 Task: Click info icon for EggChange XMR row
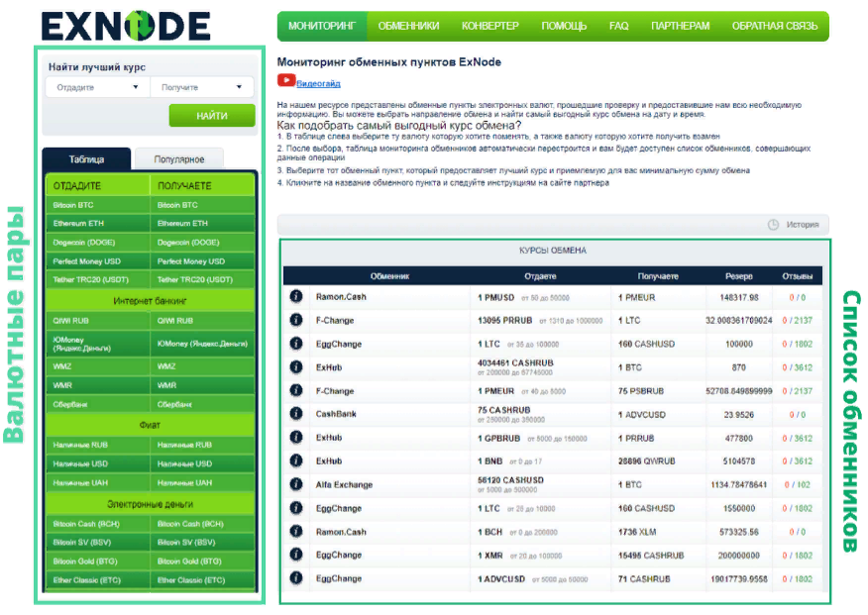[x=295, y=555]
